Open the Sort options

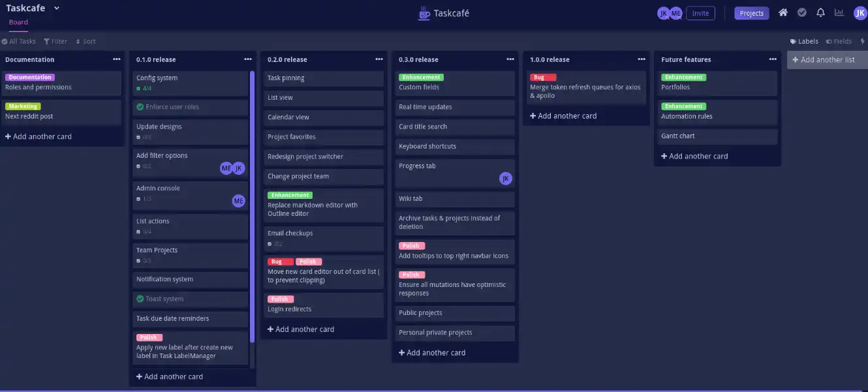click(85, 41)
